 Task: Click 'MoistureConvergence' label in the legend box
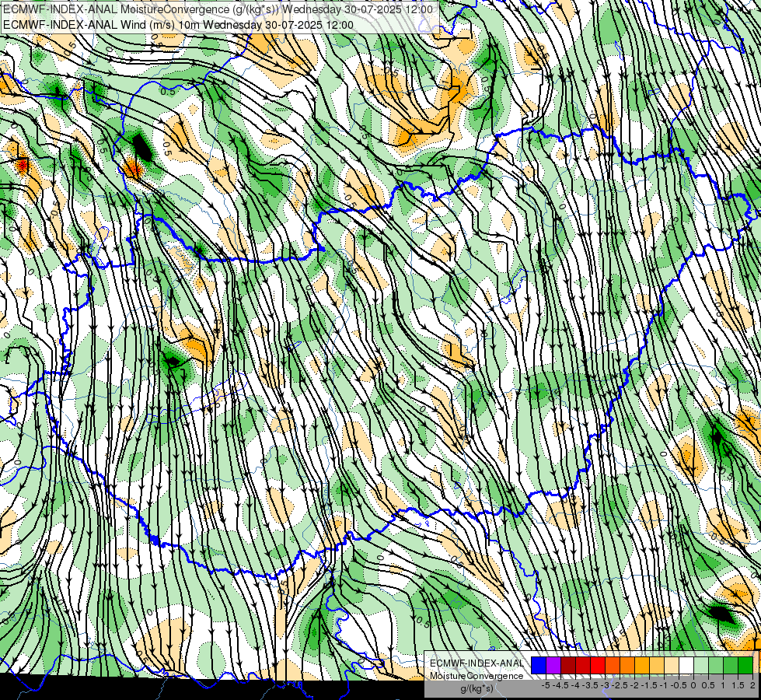tap(476, 676)
